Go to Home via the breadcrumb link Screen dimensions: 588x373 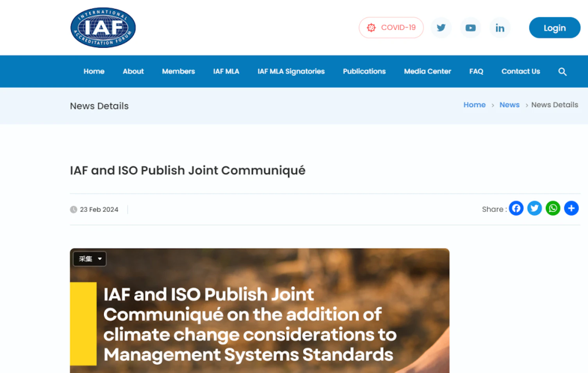point(474,105)
